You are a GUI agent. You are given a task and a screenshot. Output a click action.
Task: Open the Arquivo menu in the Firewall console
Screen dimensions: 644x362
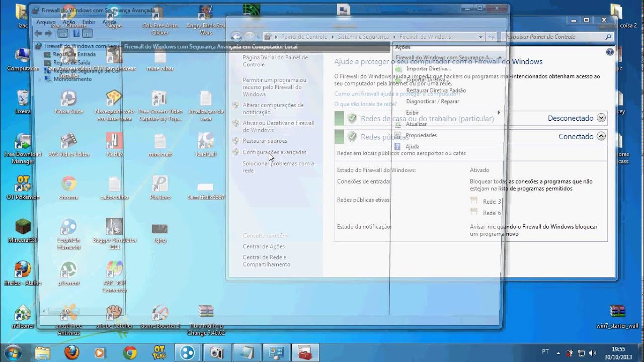pyautogui.click(x=46, y=22)
